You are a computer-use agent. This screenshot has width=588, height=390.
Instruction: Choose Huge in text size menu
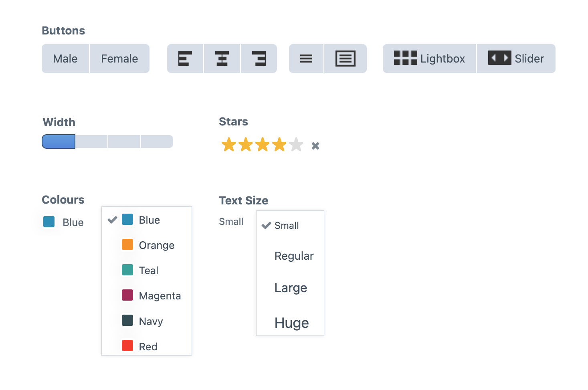click(291, 323)
